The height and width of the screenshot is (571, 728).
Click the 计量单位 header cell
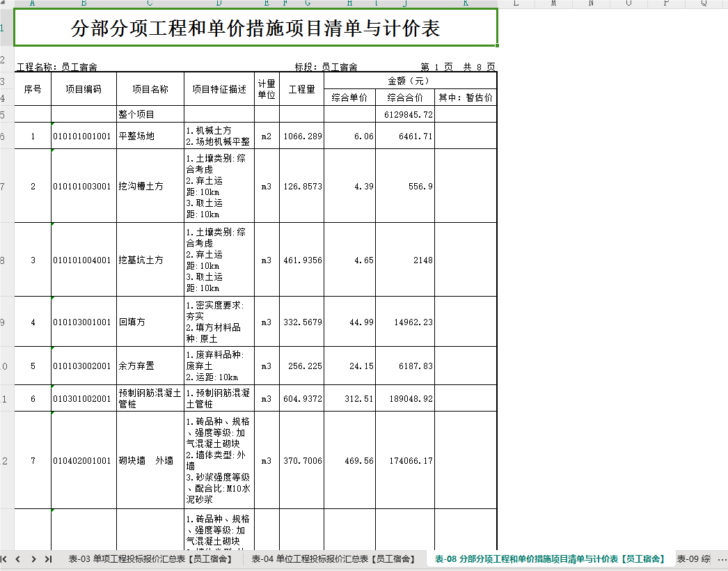point(267,88)
